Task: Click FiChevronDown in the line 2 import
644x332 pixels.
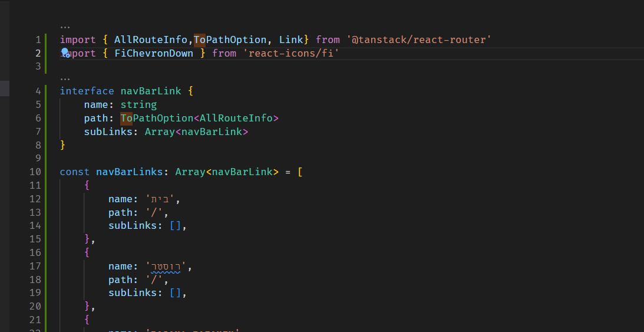Action: coord(154,54)
